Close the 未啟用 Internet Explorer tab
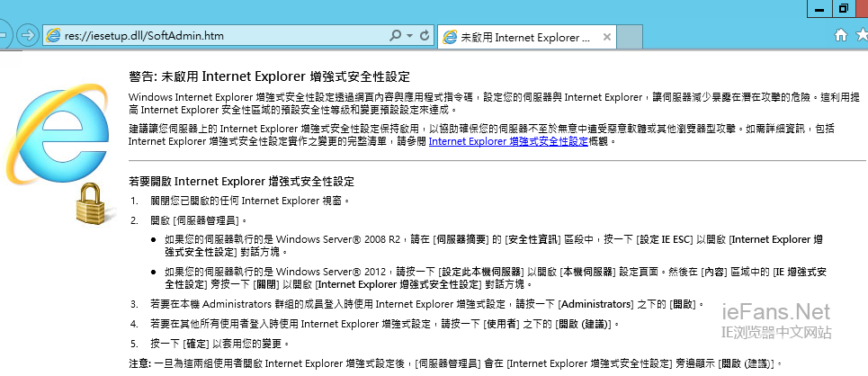Screen dimensions: 868x376 (607, 38)
